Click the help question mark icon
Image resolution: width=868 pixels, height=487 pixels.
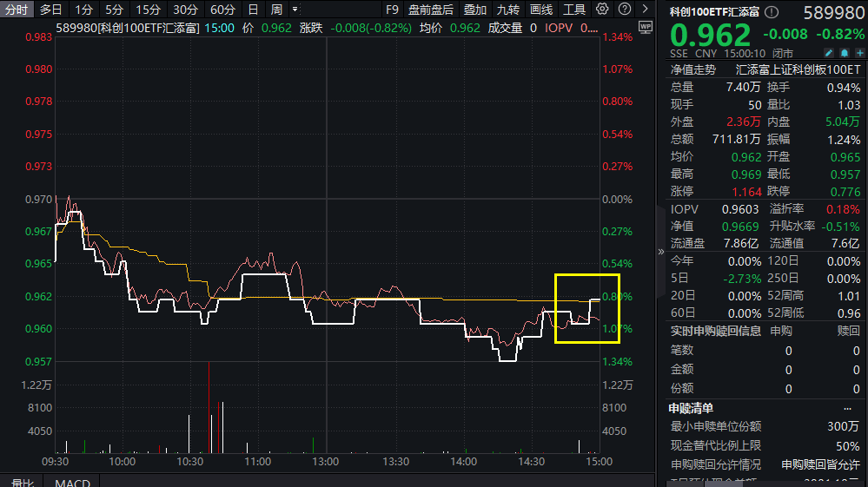click(x=624, y=10)
